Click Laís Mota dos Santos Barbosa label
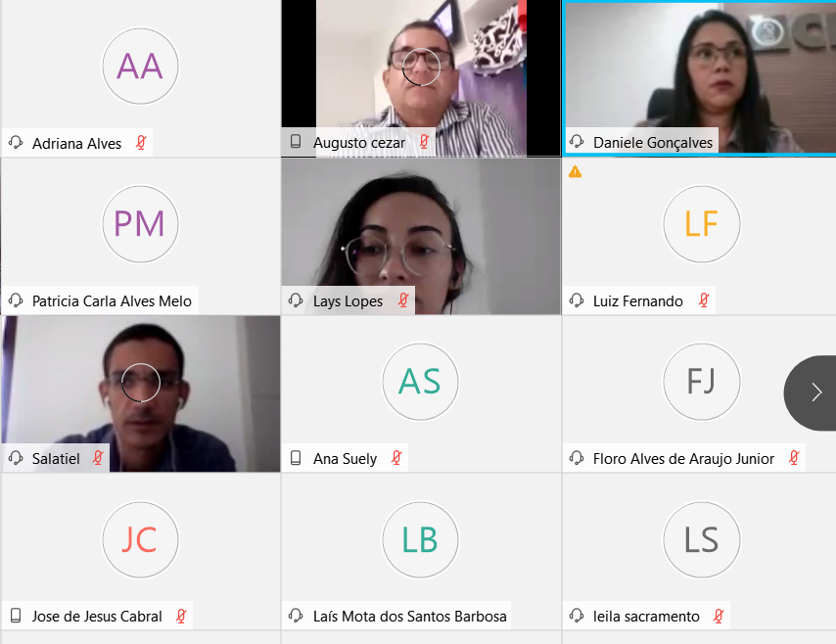 pos(409,617)
